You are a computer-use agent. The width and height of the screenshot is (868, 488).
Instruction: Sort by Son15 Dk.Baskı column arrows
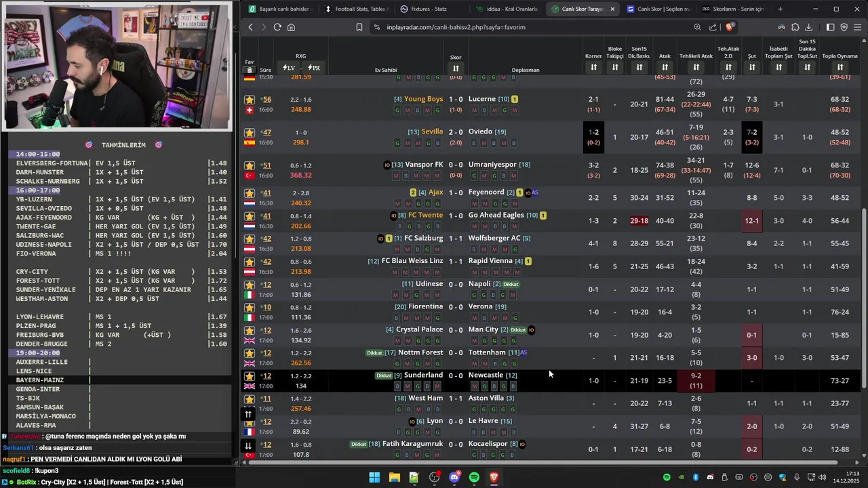pyautogui.click(x=639, y=67)
